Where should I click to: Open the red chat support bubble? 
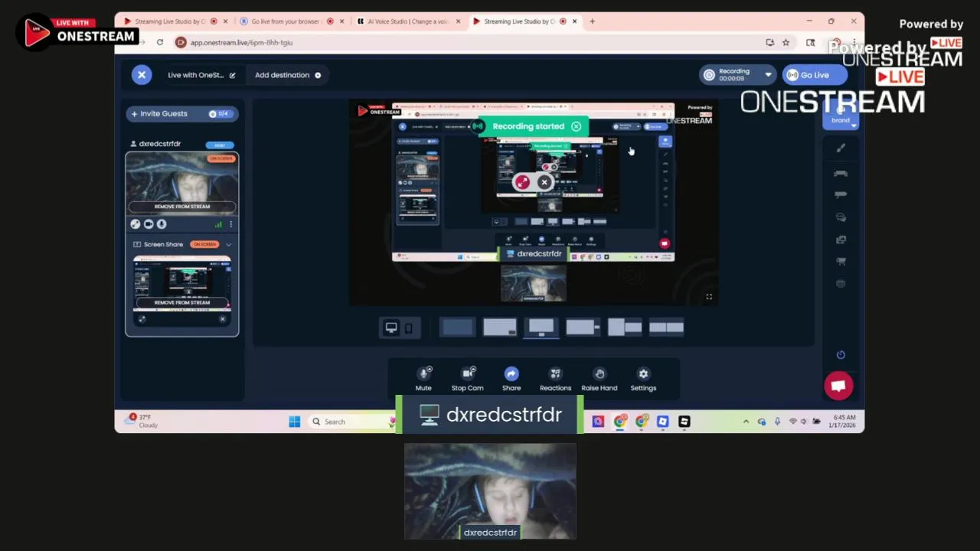(x=838, y=386)
